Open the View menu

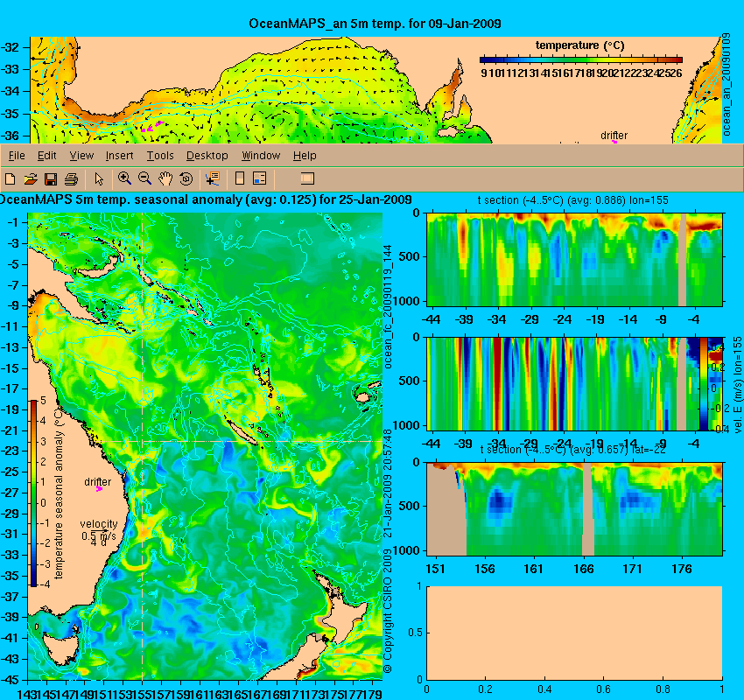[81, 156]
